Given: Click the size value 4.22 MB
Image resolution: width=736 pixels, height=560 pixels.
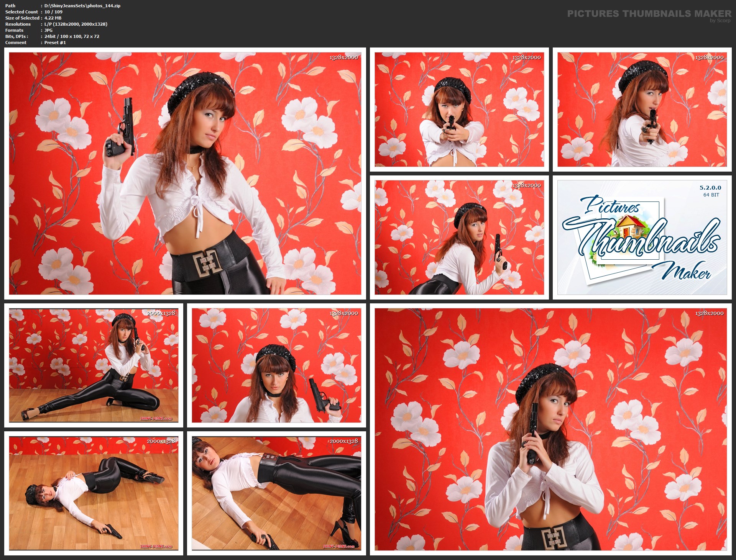Looking at the screenshot, I should 53,18.
